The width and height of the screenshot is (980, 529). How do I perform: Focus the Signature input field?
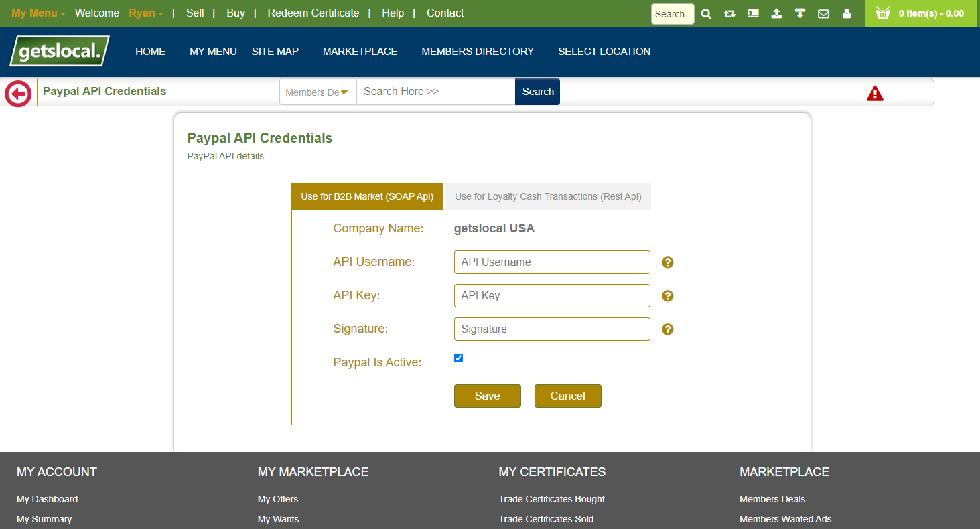point(552,329)
